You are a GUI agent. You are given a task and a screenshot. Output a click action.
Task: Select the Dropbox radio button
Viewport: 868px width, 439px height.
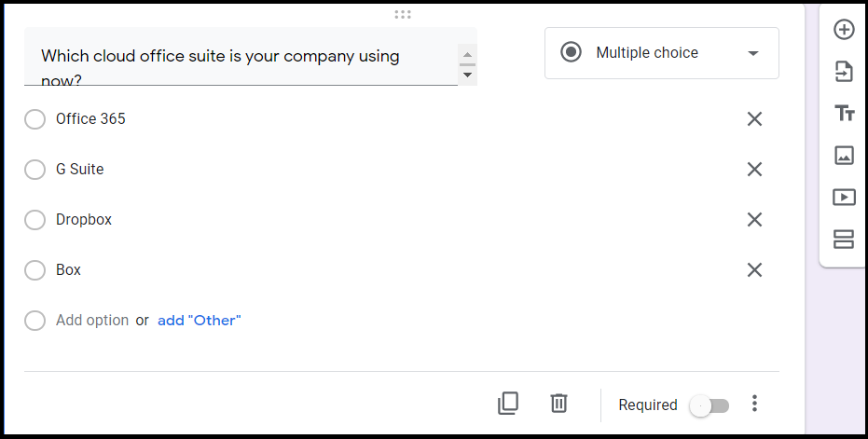coord(34,220)
